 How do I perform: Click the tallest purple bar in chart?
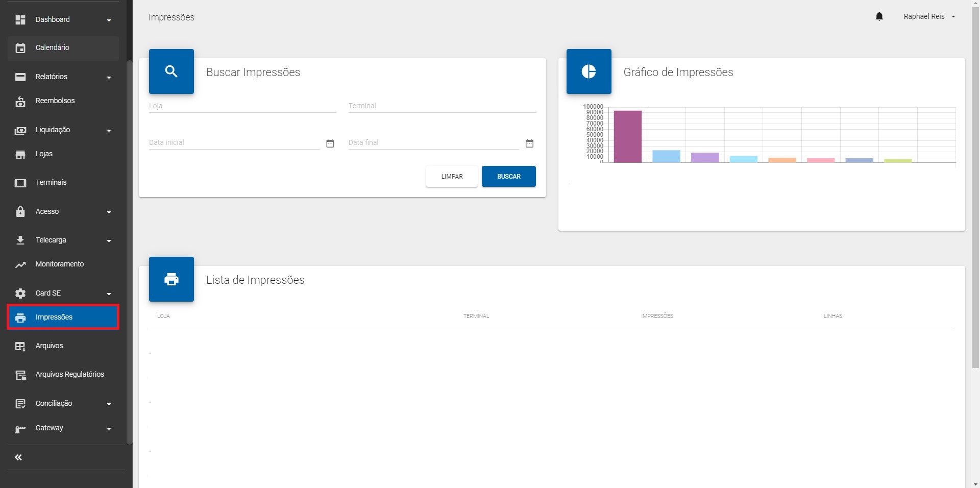[x=627, y=137]
